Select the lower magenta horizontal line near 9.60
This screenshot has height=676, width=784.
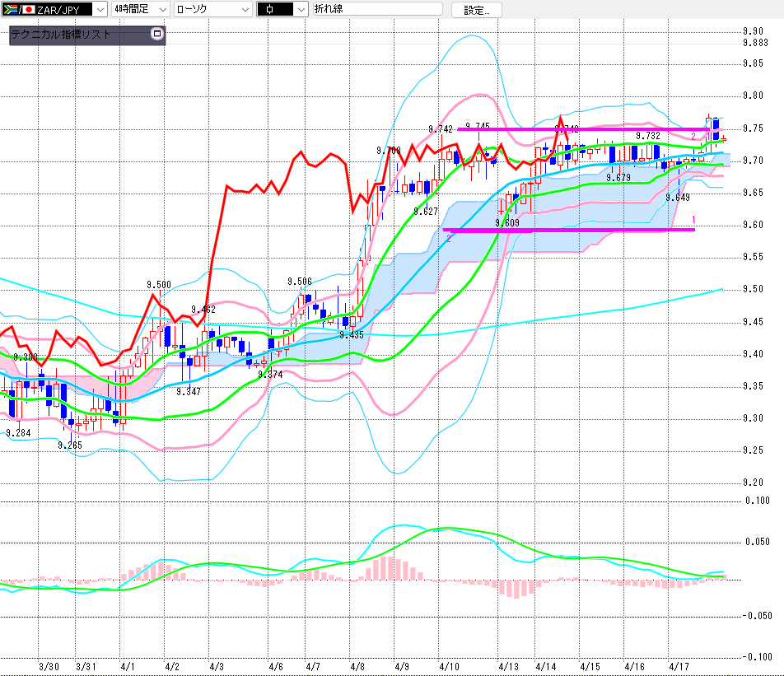coord(576,230)
